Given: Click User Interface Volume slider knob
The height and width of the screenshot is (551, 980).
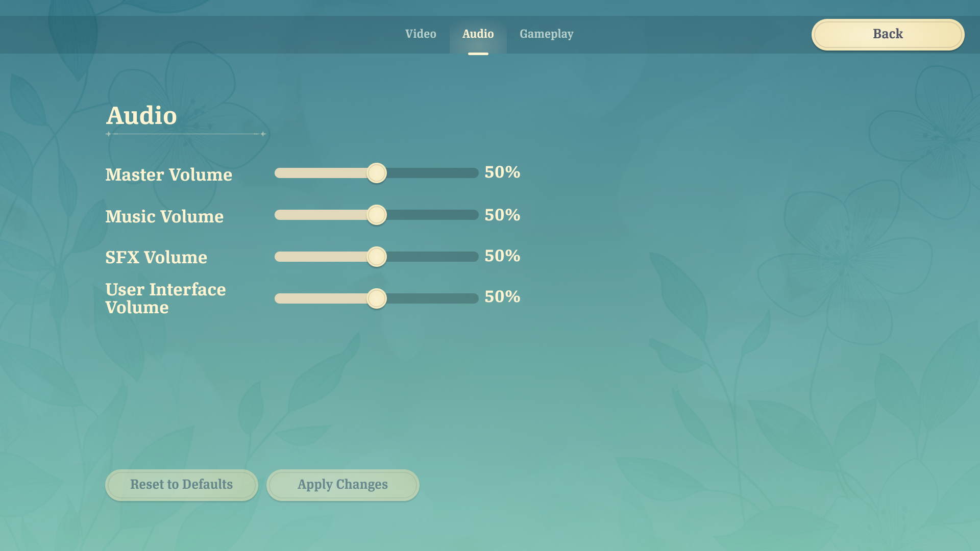Looking at the screenshot, I should coord(377,298).
